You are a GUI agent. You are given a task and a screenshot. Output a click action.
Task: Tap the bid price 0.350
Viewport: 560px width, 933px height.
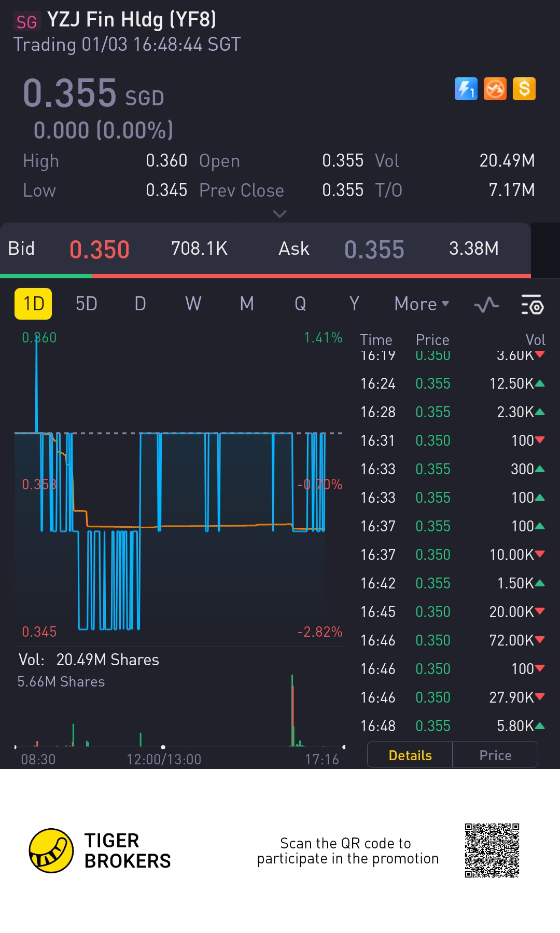click(x=99, y=250)
